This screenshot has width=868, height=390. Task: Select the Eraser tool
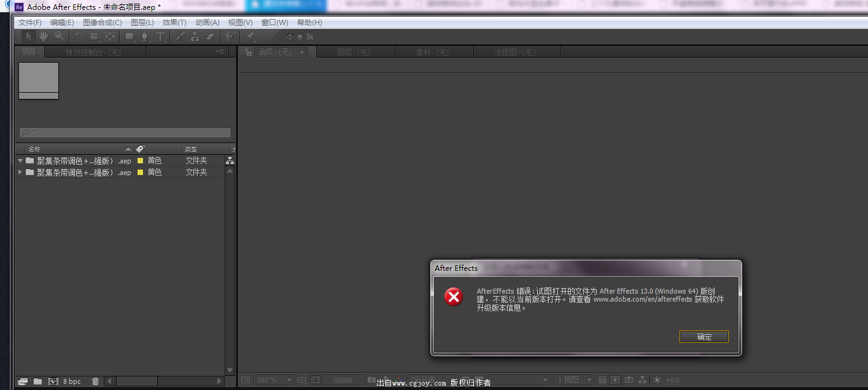click(x=210, y=37)
